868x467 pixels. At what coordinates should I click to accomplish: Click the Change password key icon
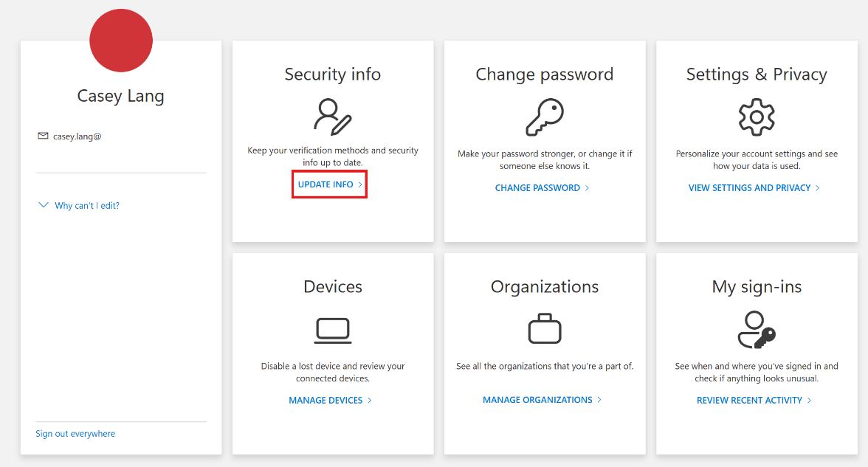(x=545, y=116)
